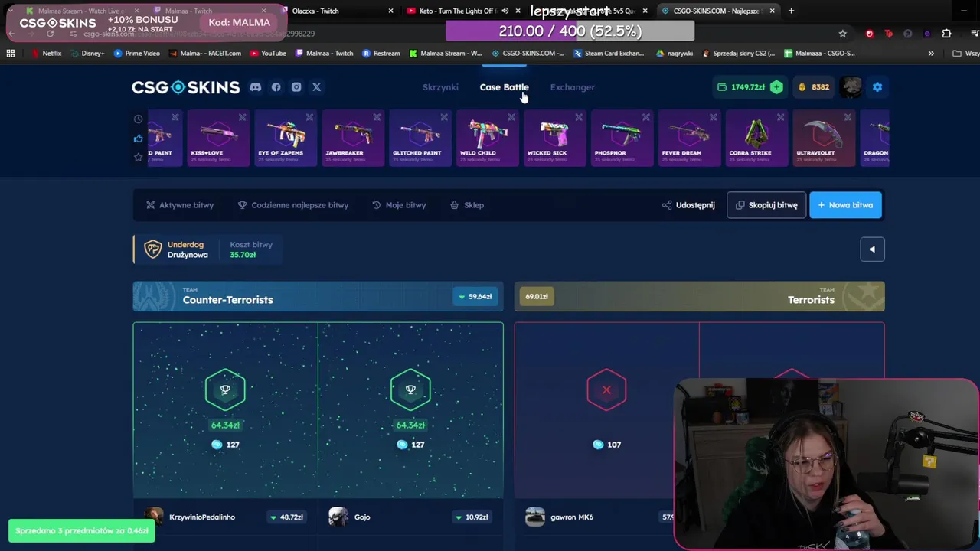Collapse the panel with the arrow button
980x551 pixels.
pos(872,249)
